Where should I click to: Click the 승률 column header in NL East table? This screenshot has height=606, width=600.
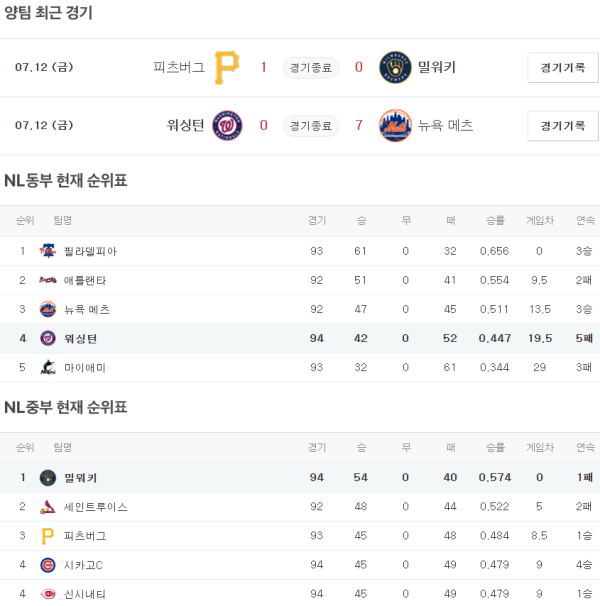click(495, 220)
